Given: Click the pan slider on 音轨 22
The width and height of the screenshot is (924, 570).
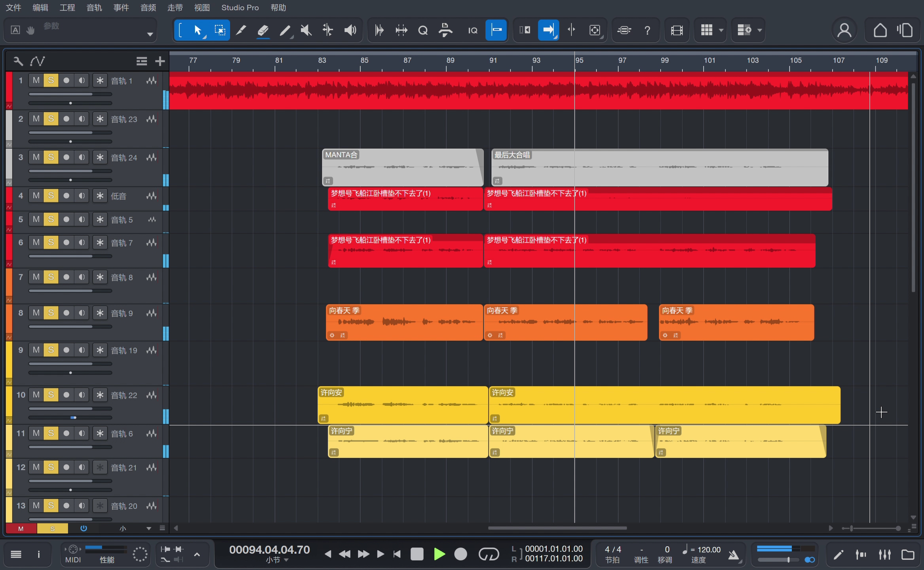Looking at the screenshot, I should tap(70, 417).
